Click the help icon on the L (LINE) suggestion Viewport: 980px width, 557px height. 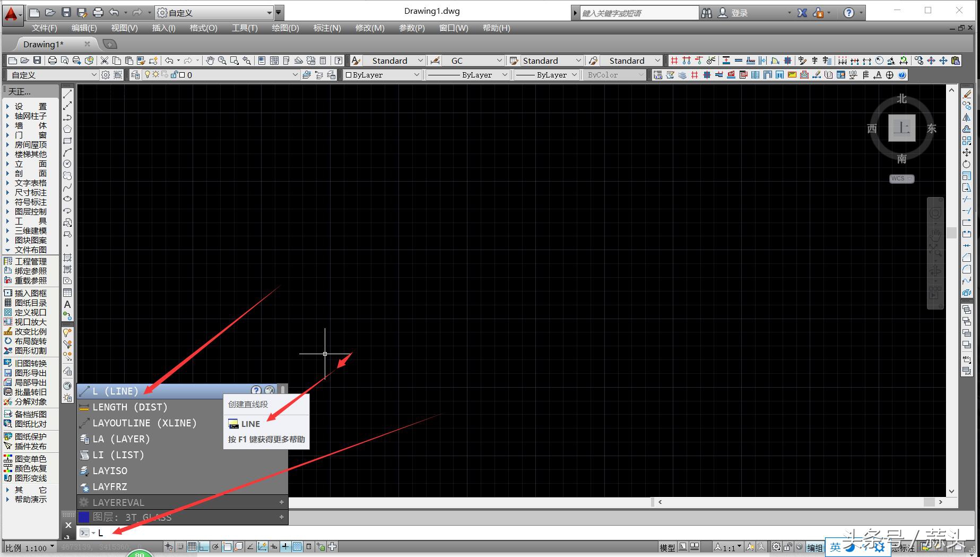point(256,391)
